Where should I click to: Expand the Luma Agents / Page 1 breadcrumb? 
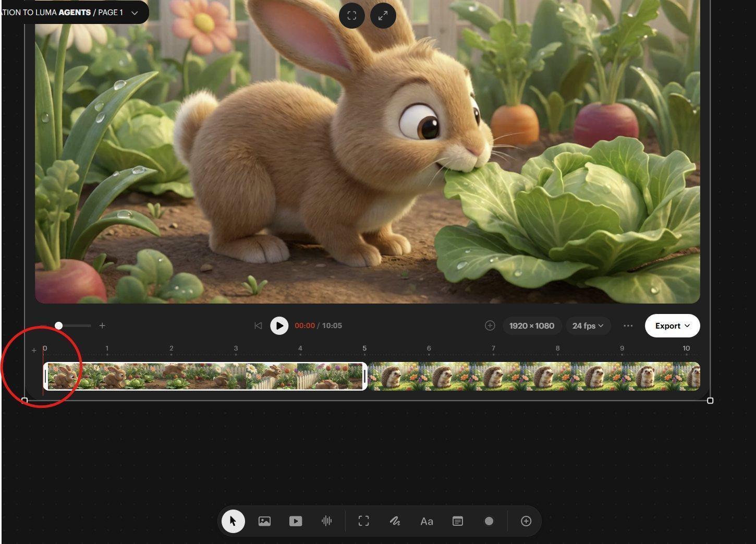pos(135,13)
